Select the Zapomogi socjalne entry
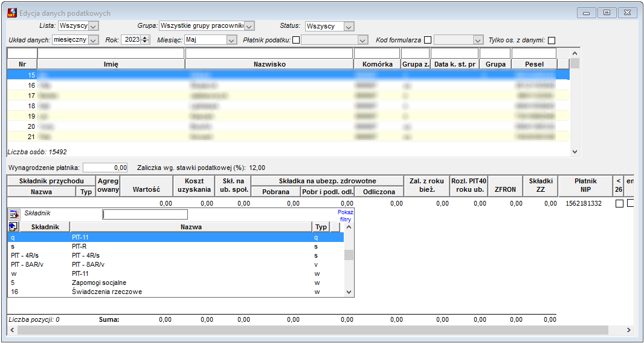This screenshot has width=644, height=343. point(175,283)
